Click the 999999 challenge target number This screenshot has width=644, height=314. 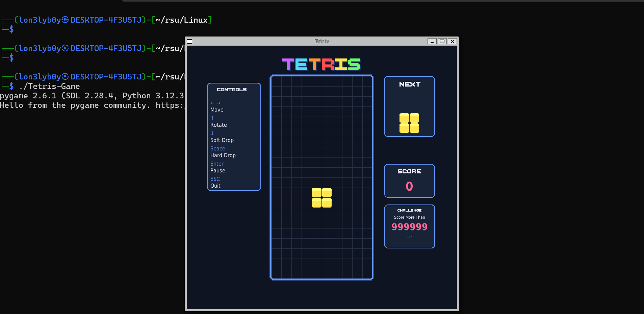point(409,227)
